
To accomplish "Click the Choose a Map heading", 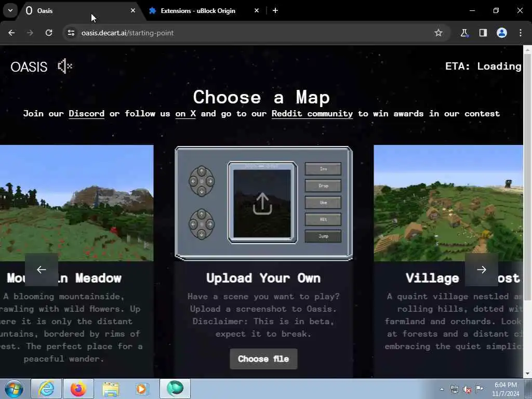I will [262, 97].
